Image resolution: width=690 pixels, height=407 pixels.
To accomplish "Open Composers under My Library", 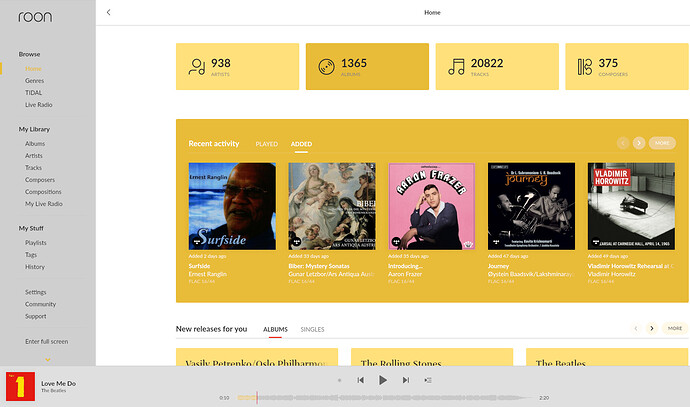I will [x=40, y=180].
